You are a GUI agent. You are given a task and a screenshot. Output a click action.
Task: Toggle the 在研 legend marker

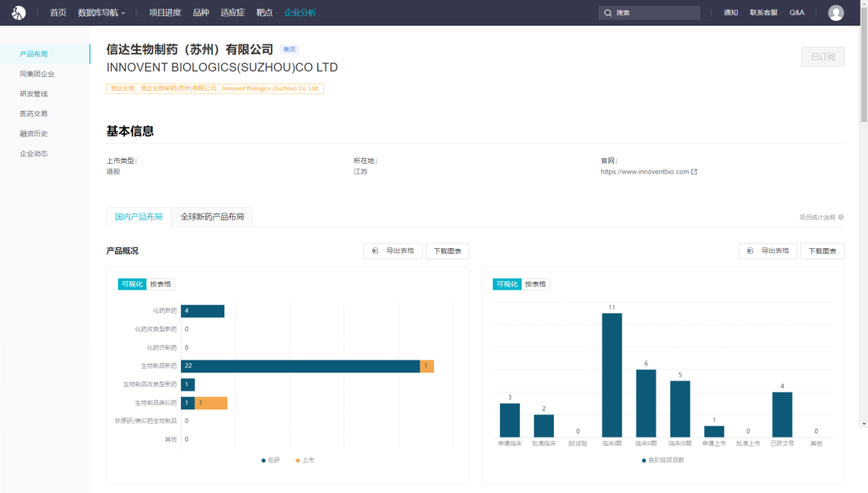click(x=264, y=460)
